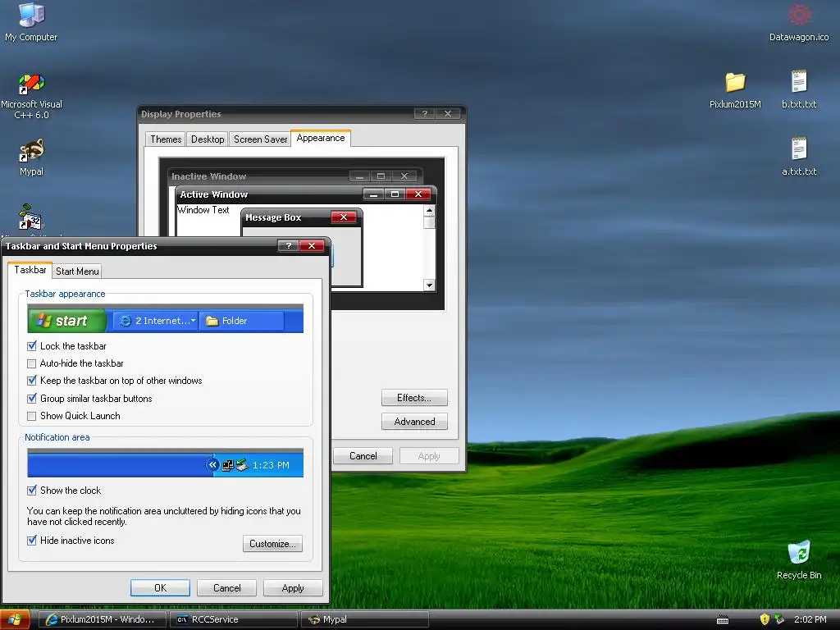Select the Microsoft Visual C++ 6.0 shortcut

(31, 97)
